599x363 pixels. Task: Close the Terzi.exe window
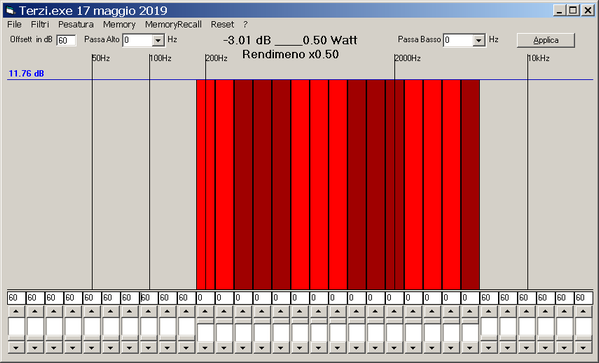tap(588, 10)
